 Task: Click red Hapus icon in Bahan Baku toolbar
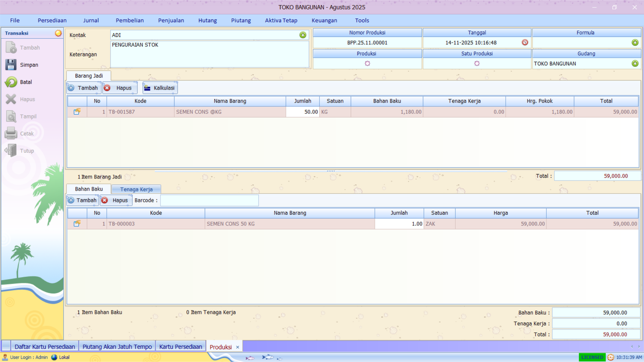(105, 200)
